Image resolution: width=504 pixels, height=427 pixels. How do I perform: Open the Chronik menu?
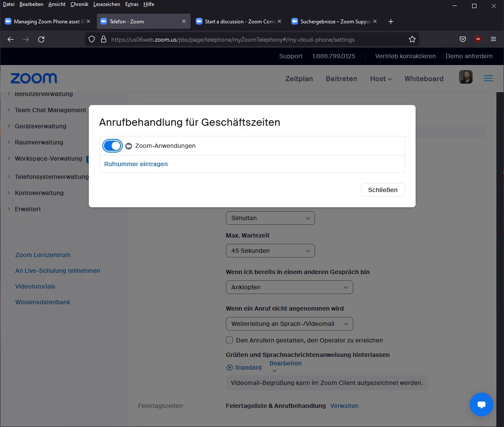pos(79,4)
